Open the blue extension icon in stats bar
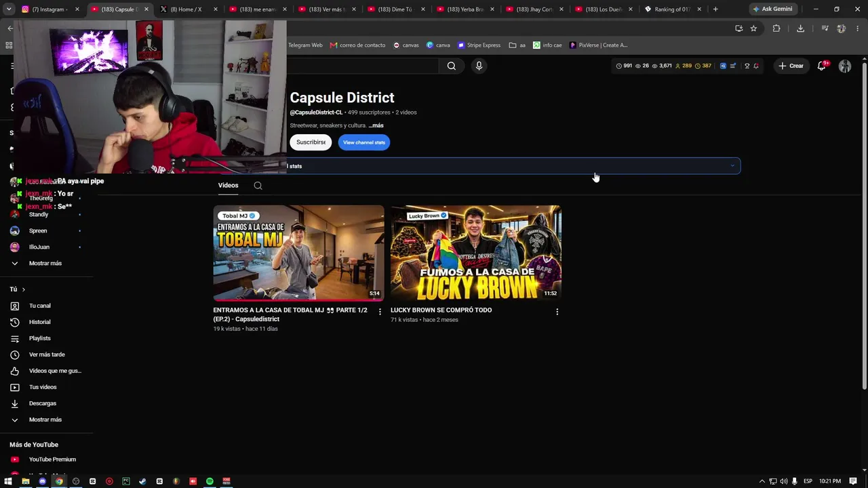868x488 pixels. point(723,66)
